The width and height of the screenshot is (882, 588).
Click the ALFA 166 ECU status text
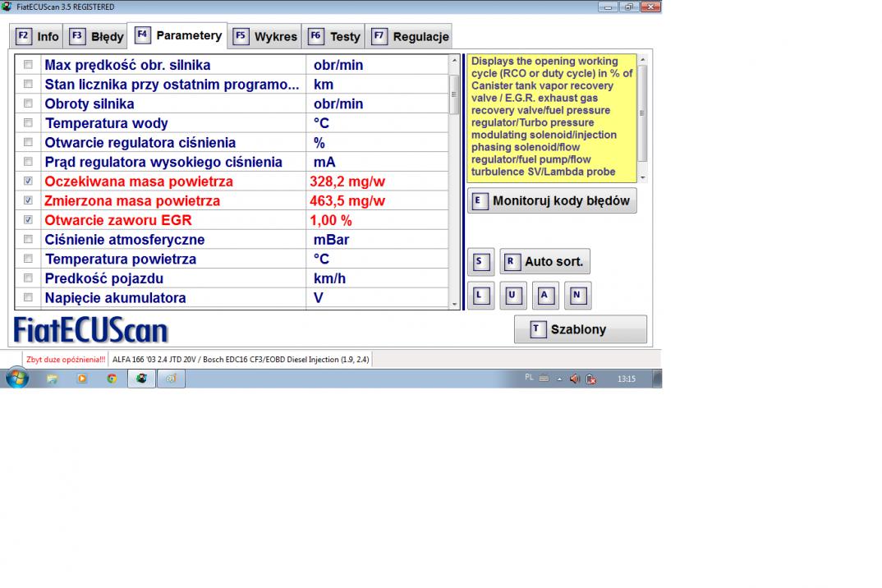tap(241, 360)
